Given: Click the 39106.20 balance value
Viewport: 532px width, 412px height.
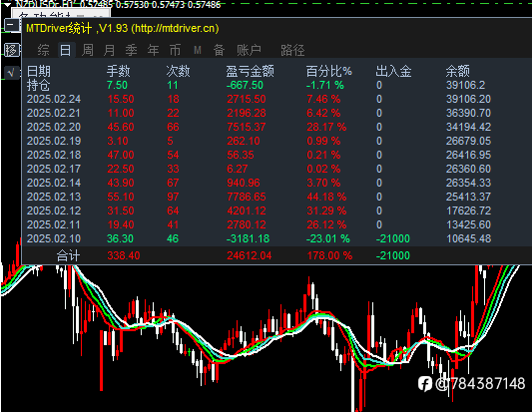Looking at the screenshot, I should tap(468, 99).
